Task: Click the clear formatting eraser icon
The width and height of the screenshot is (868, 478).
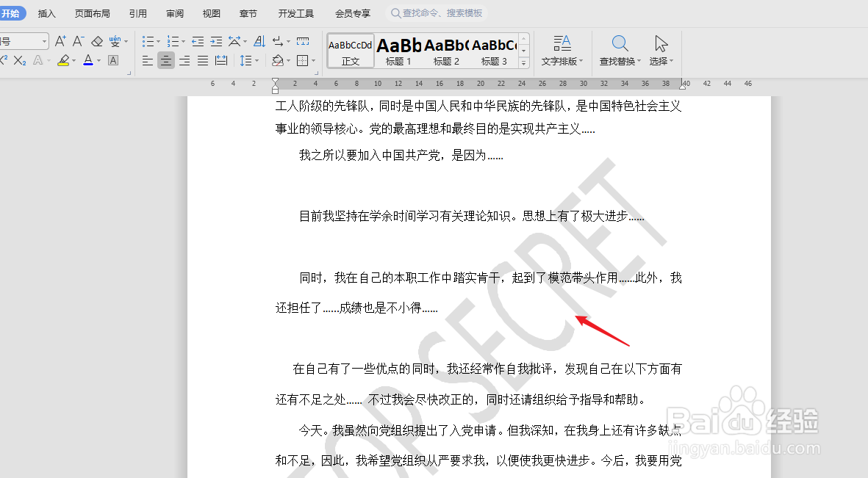Action: tap(97, 42)
